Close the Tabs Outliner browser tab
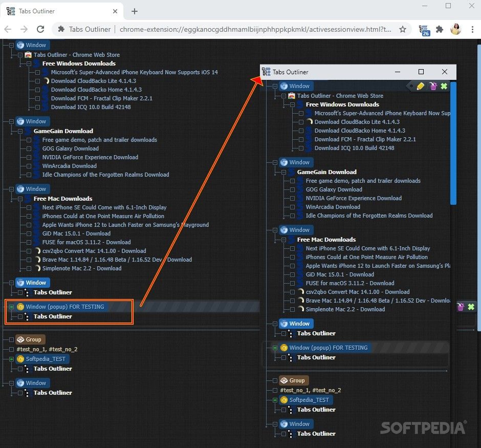Screen dimensions: 481x448 coord(115,11)
